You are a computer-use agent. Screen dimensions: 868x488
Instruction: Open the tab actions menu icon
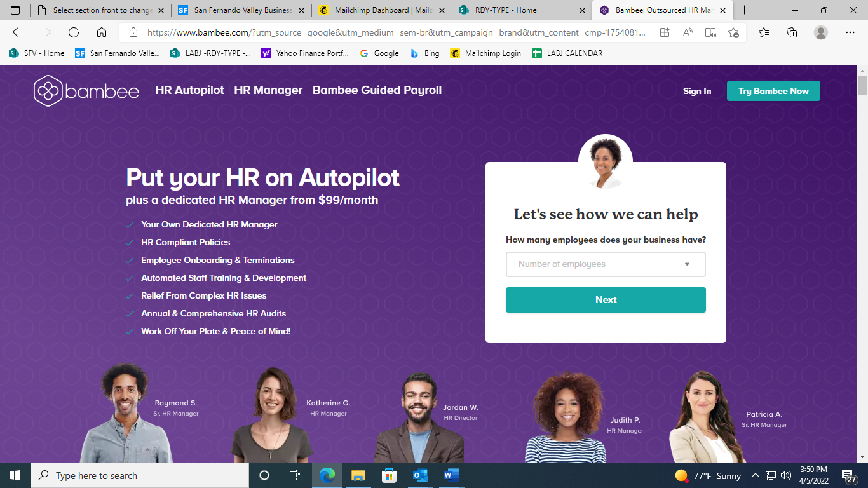(15, 10)
